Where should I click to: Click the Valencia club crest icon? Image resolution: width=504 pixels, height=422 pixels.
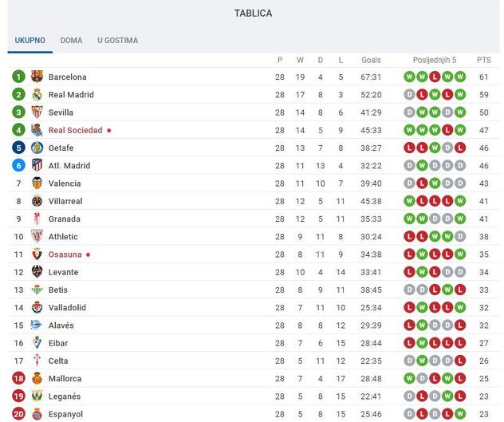tap(37, 183)
